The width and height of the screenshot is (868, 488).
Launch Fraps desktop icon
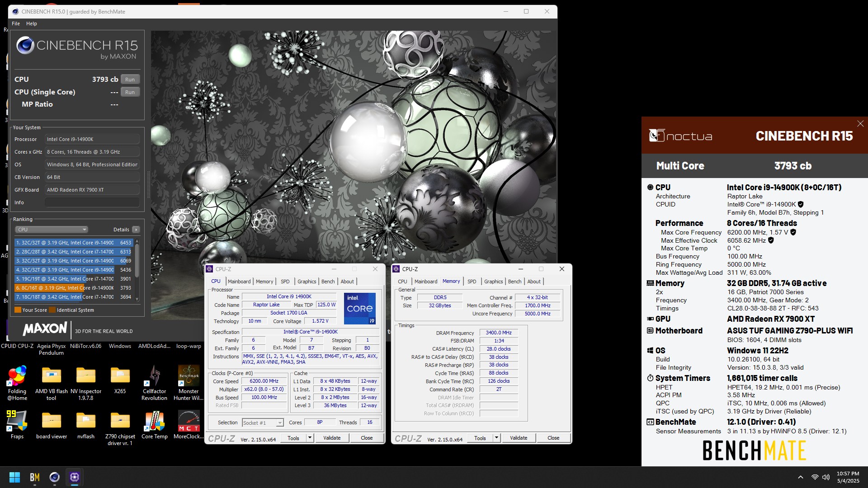tap(17, 425)
